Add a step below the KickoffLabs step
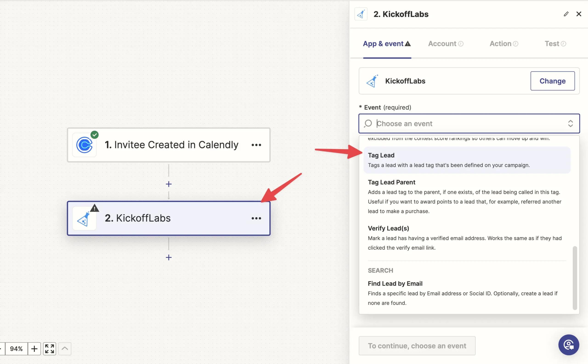Screen dimensions: 588x364 169,258
